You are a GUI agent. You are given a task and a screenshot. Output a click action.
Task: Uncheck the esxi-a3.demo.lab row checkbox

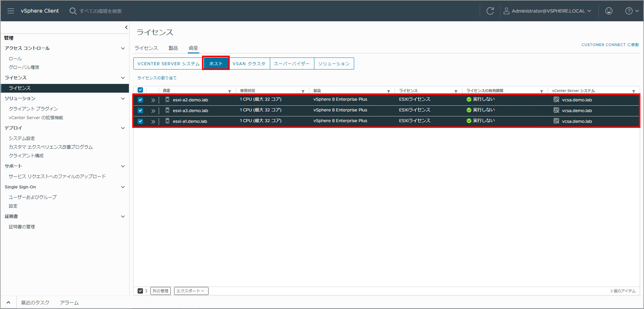pos(140,111)
